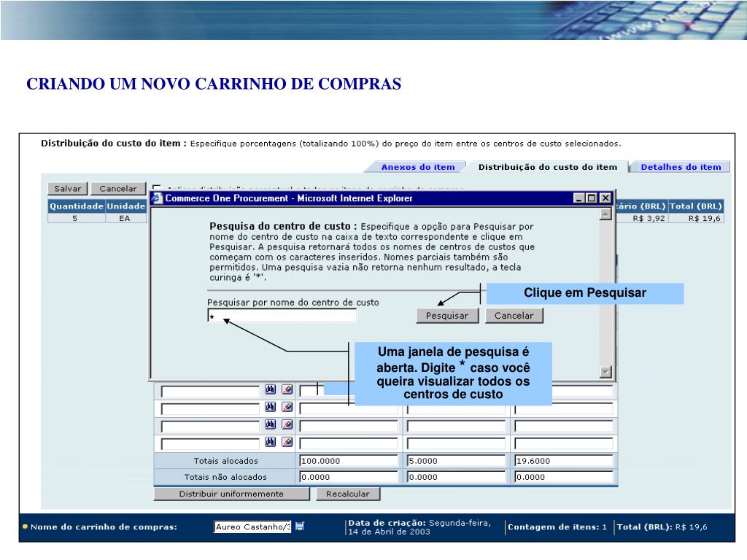Click Cancelar next to Salvar
747x560 pixels.
118,189
